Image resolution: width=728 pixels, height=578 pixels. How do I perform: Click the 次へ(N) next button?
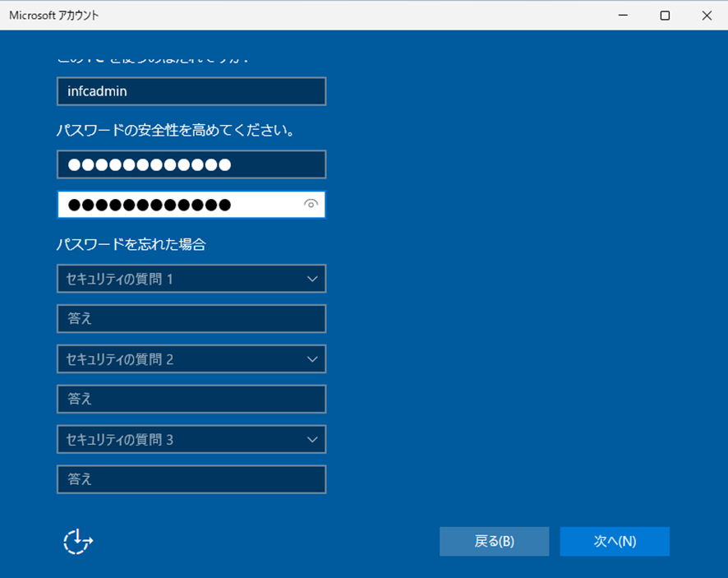click(x=615, y=541)
